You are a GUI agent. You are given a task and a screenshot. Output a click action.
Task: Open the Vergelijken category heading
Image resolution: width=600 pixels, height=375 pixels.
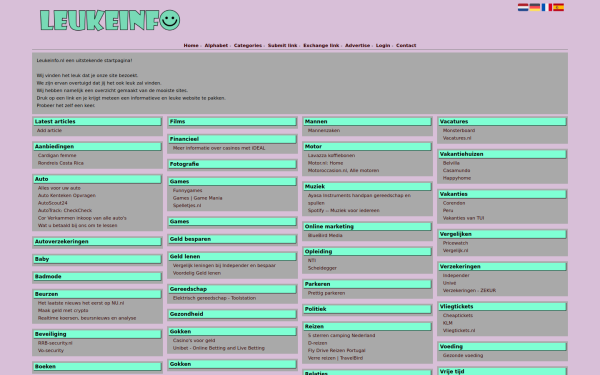[x=502, y=234]
